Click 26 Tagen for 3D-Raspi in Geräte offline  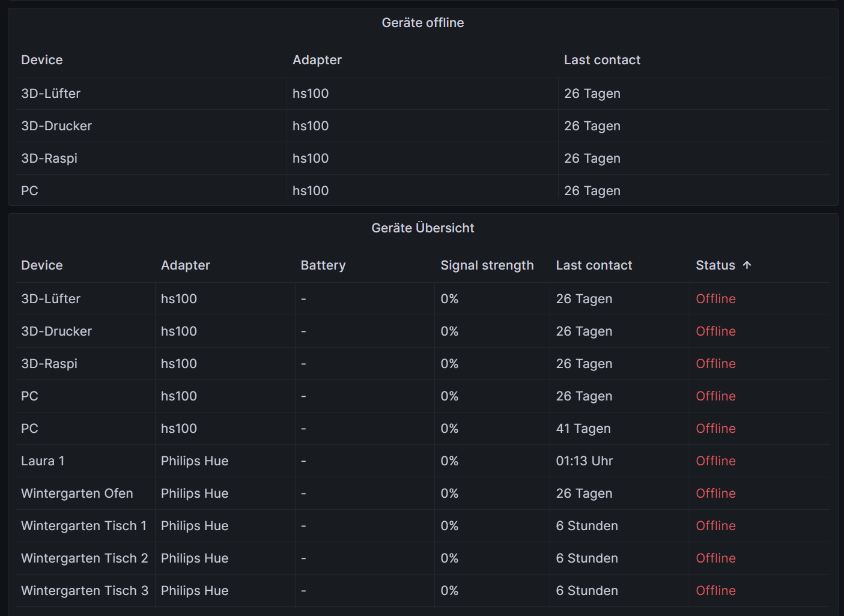pyautogui.click(x=592, y=159)
